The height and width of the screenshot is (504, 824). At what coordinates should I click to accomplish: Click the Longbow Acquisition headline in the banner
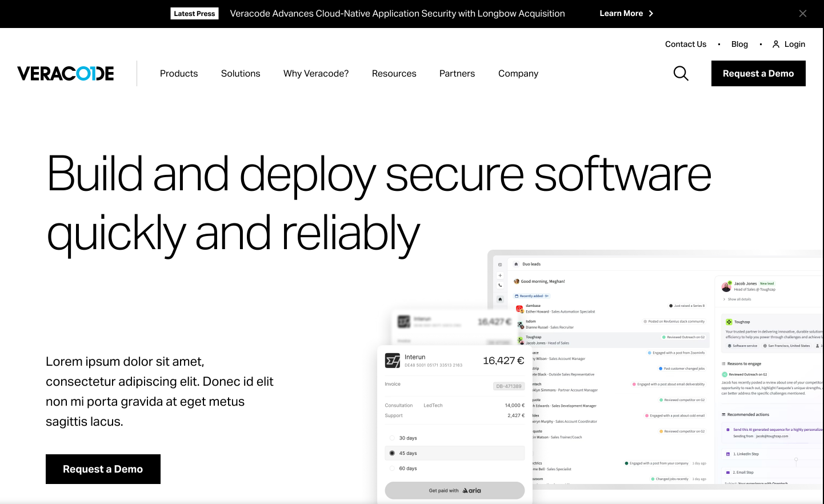[x=397, y=14]
